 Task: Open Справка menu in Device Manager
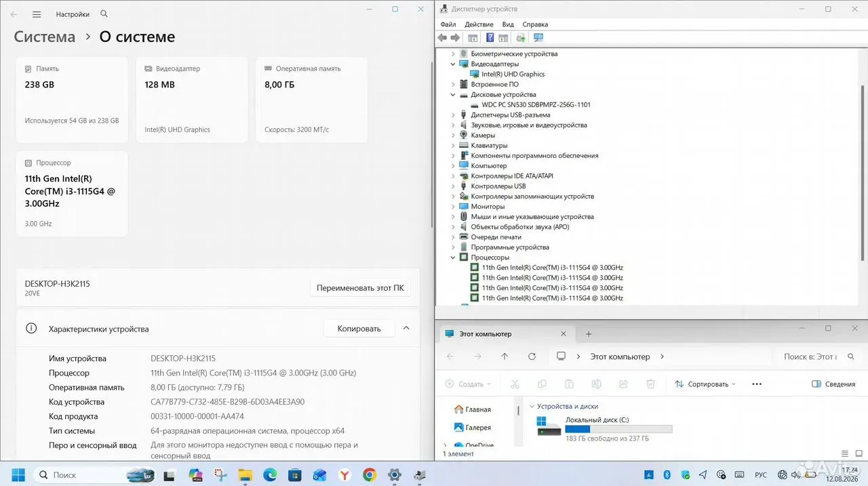[x=535, y=24]
